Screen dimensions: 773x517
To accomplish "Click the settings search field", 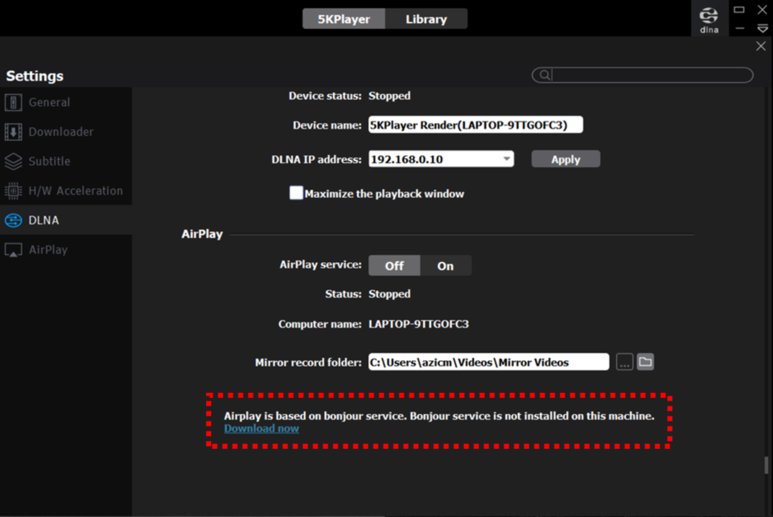I will tap(642, 75).
